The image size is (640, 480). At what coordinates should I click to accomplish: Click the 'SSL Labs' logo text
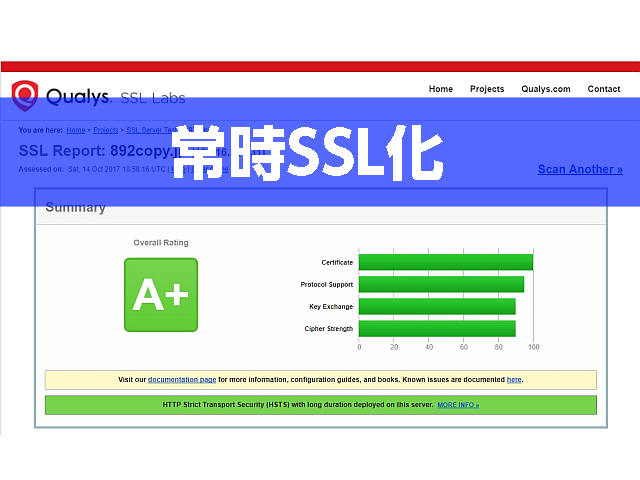(153, 98)
